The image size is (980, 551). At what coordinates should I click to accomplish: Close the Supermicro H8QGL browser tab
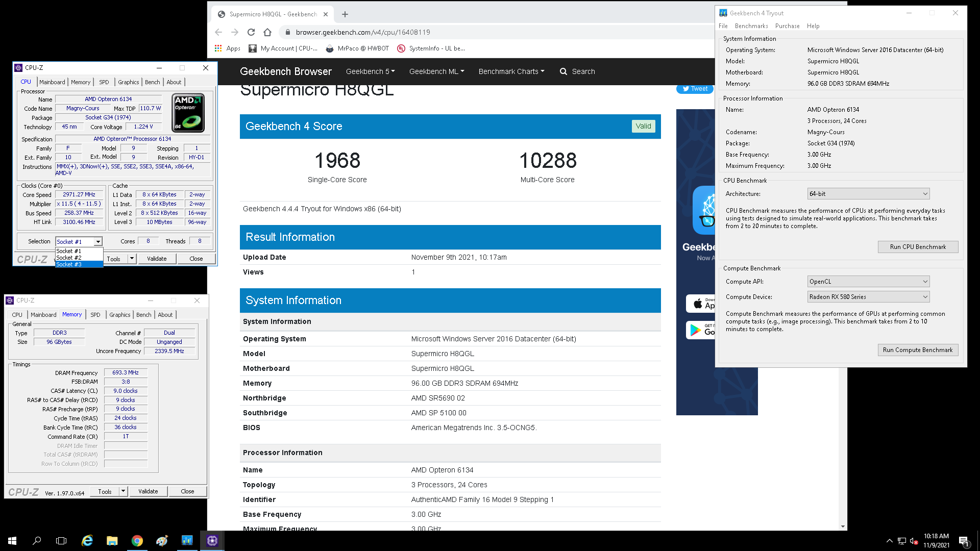[326, 14]
